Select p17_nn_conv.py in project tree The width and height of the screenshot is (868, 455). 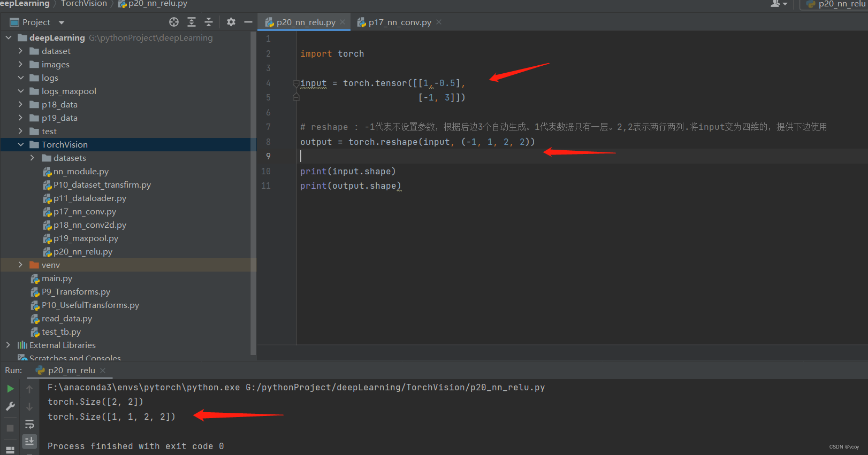click(85, 211)
